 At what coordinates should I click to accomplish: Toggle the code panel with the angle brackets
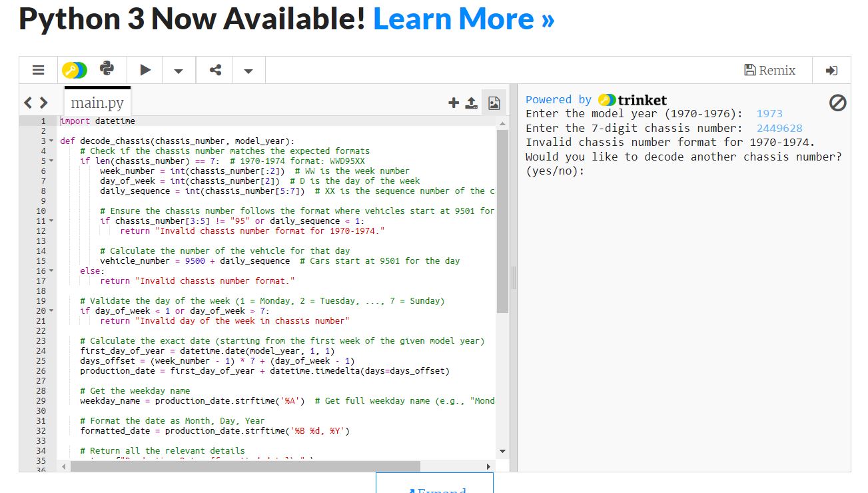[36, 103]
